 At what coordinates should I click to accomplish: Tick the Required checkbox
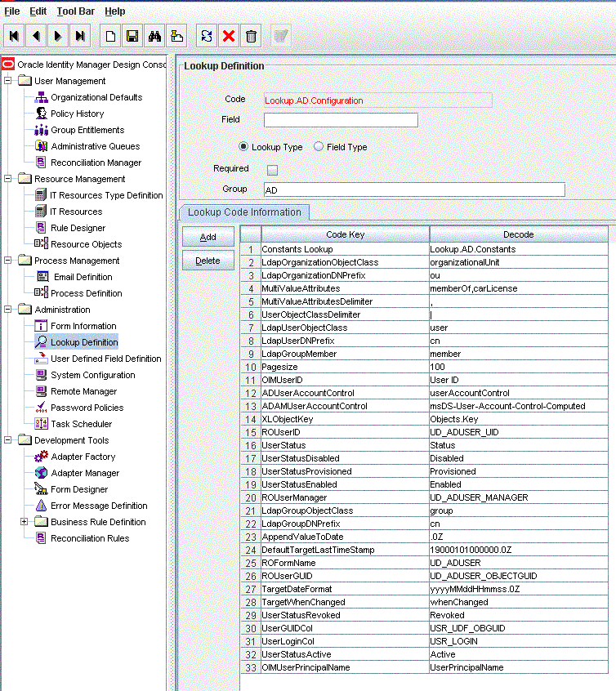273,170
